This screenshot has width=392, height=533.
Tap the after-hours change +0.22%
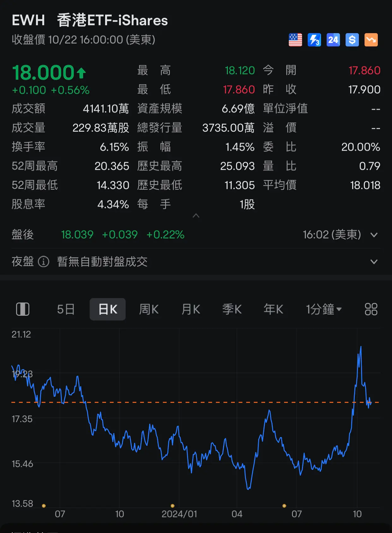(x=165, y=235)
